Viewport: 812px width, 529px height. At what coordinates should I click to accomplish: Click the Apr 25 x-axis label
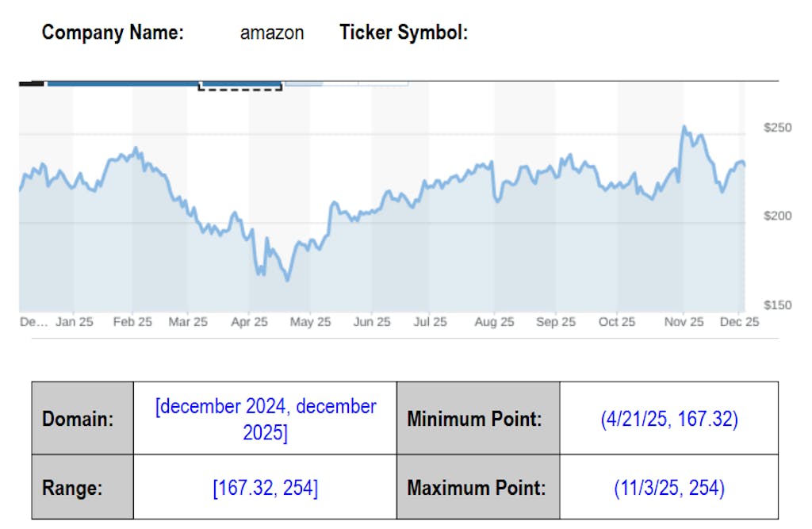point(250,322)
